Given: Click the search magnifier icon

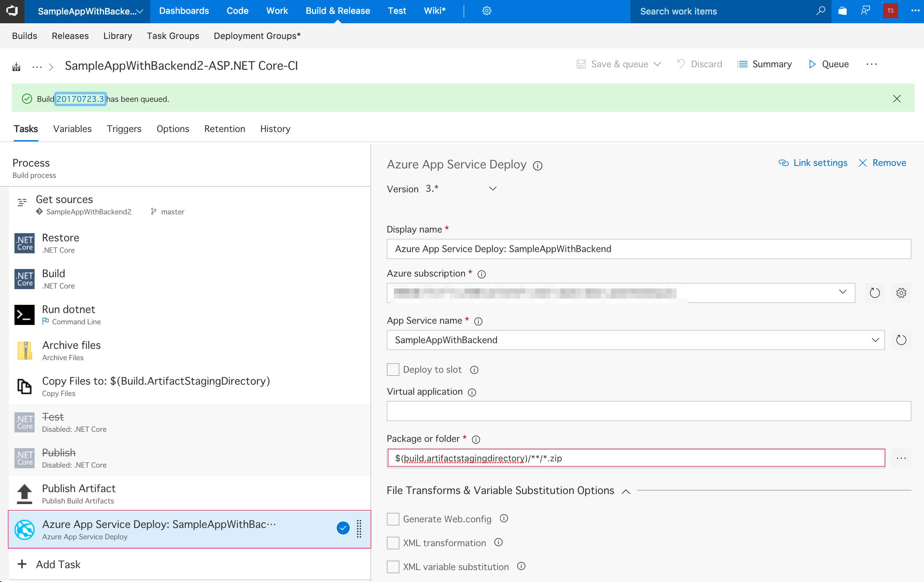Looking at the screenshot, I should (821, 11).
